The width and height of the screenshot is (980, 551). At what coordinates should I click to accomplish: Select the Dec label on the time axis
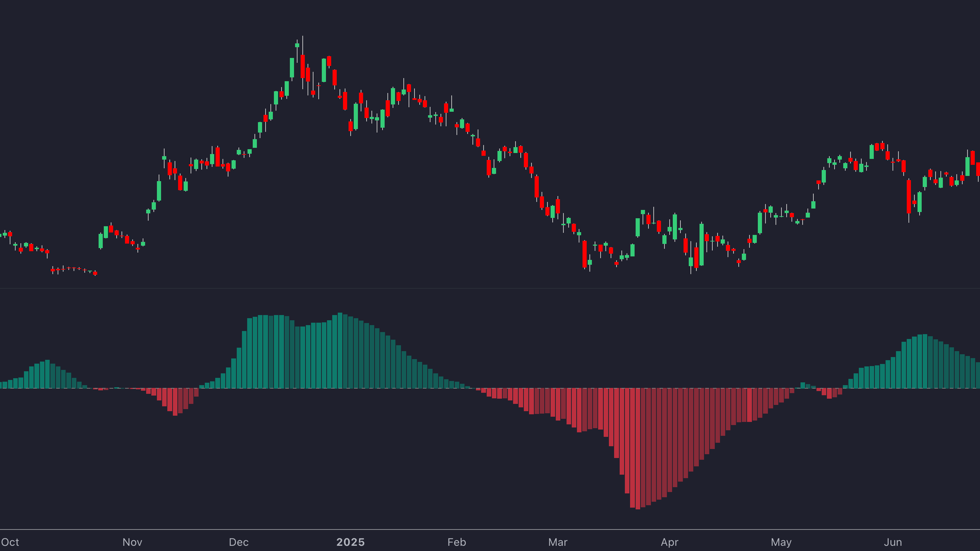tap(239, 542)
